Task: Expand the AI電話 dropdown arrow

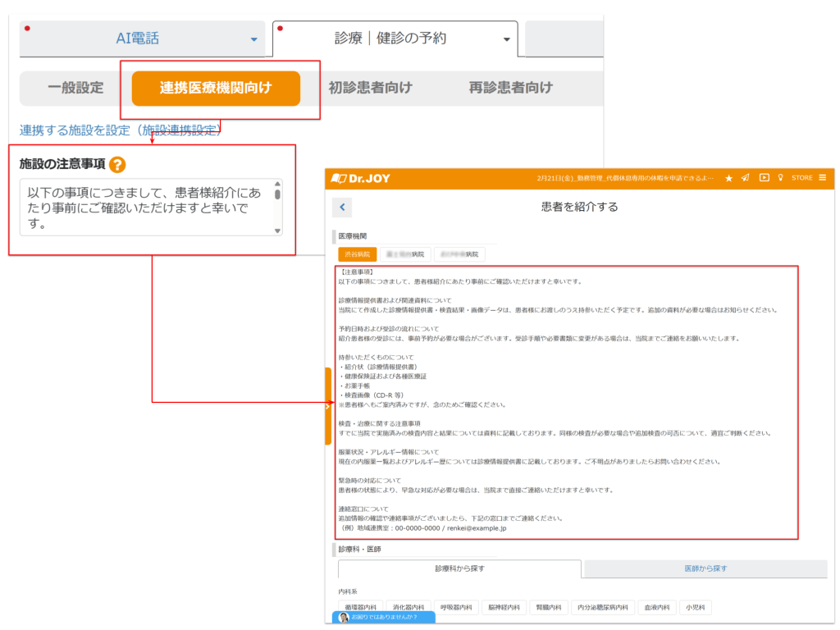Action: point(253,39)
